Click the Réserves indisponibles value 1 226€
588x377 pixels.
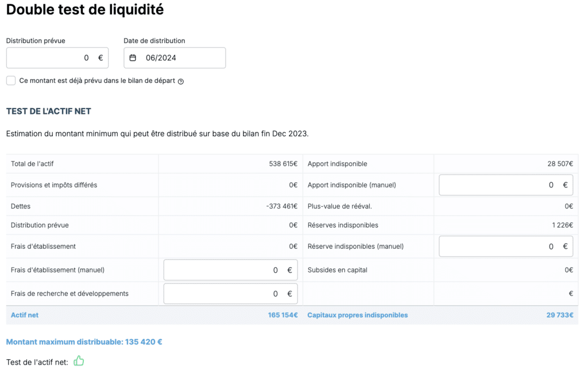[x=562, y=225]
